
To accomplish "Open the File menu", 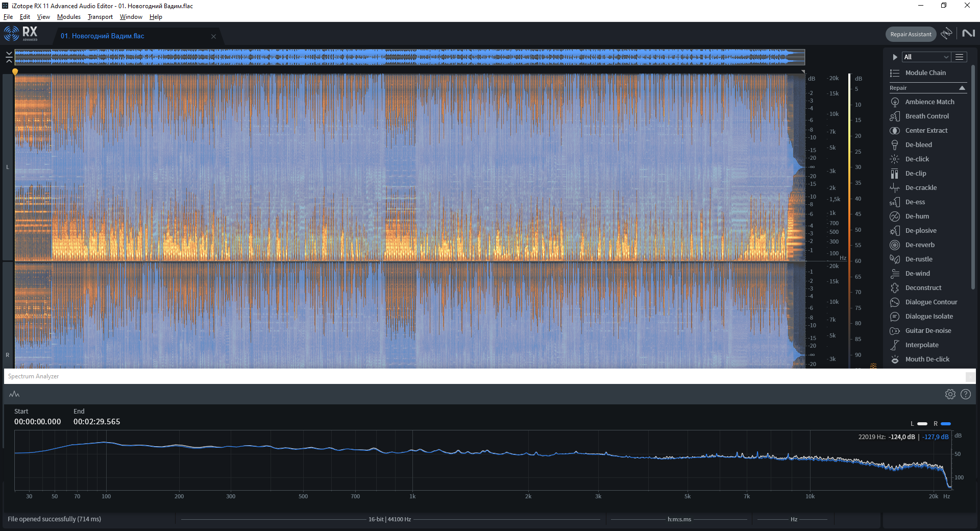I will (8, 17).
